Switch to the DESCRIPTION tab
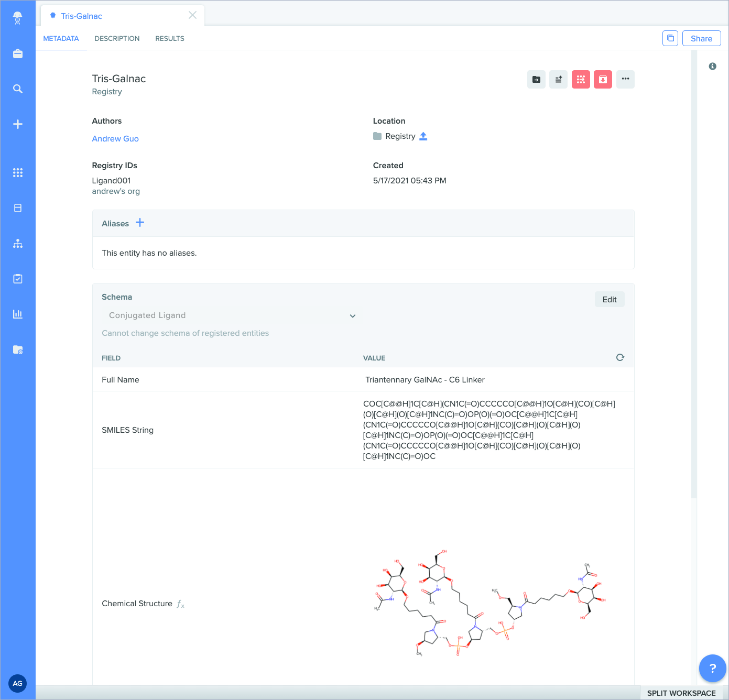 click(x=117, y=38)
